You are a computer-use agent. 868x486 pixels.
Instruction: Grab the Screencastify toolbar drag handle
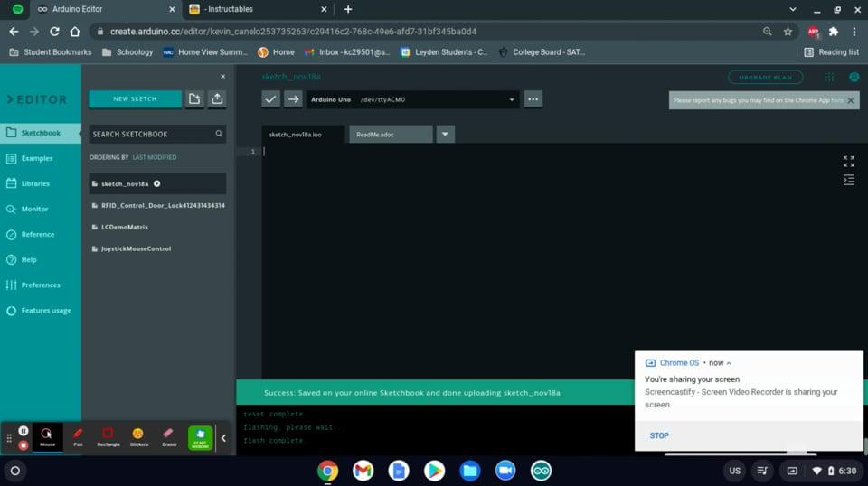[9, 438]
